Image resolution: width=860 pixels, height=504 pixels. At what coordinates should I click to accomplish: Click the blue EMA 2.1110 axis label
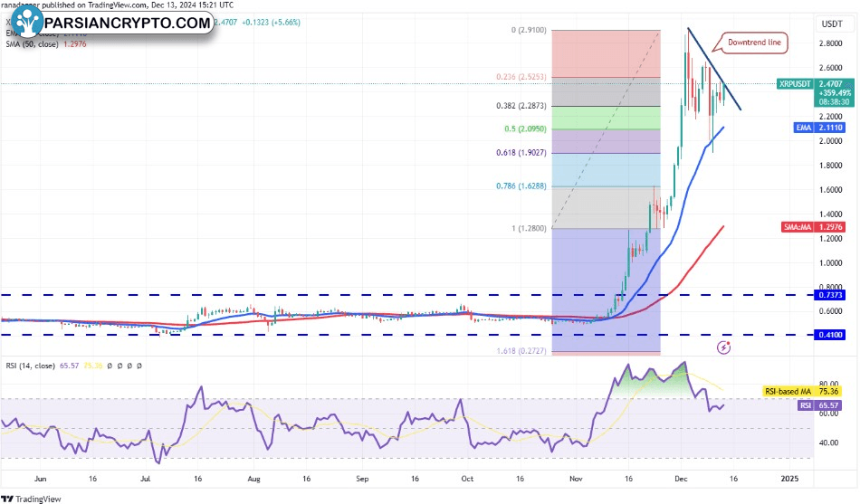[x=819, y=128]
